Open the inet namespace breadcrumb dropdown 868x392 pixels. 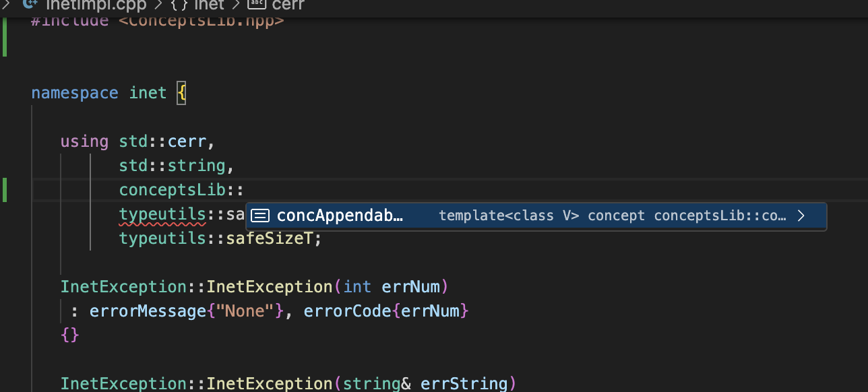point(209,5)
